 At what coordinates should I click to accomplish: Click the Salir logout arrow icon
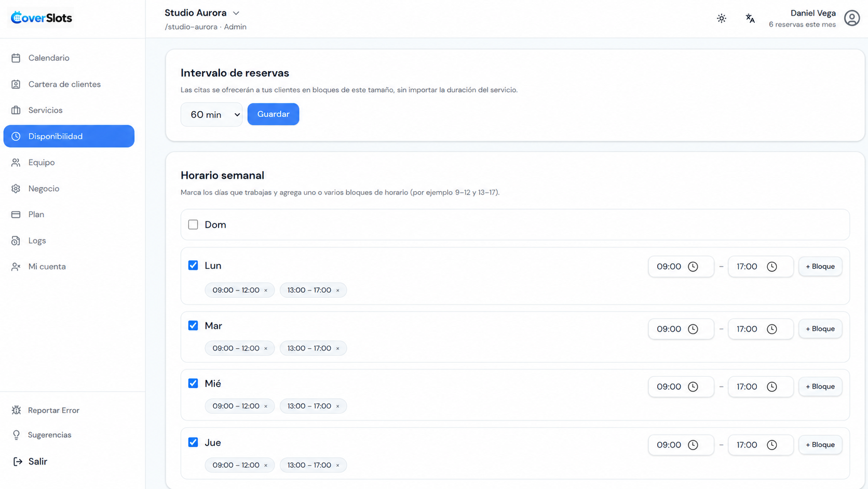18,461
